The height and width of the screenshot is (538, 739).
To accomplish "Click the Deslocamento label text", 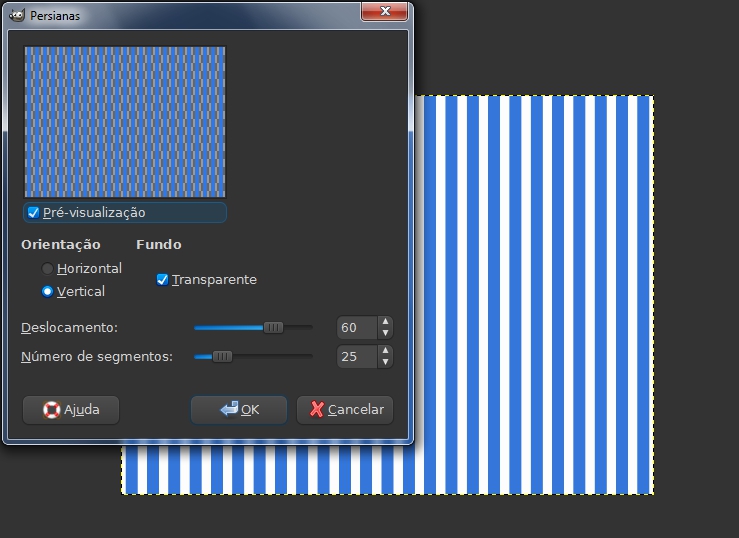I will tap(69, 327).
